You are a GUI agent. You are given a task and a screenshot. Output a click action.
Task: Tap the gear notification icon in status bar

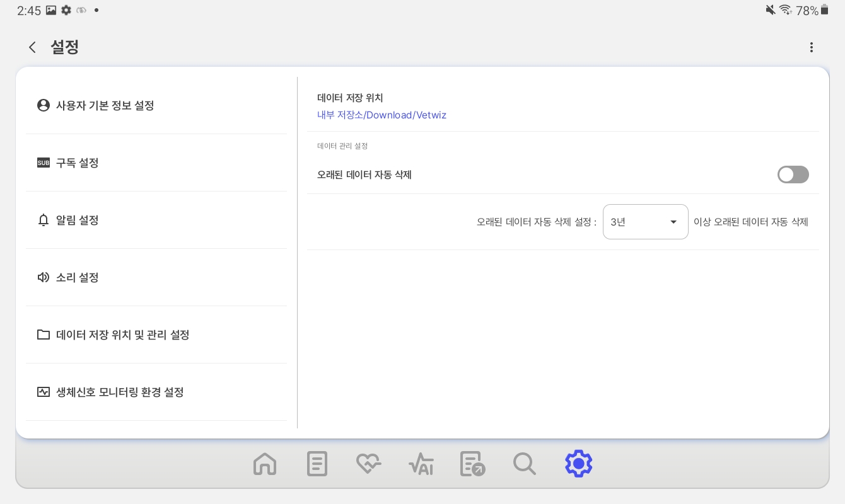[x=66, y=10]
